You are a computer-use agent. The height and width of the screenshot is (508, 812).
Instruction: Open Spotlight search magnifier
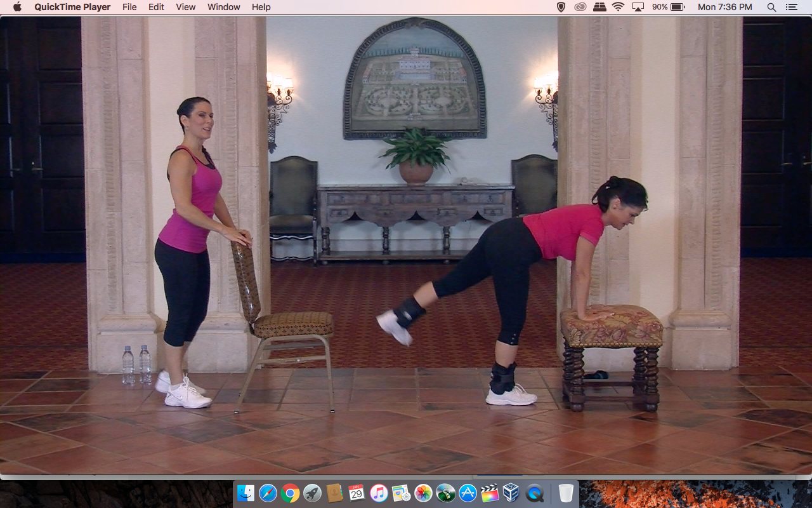[x=771, y=7]
